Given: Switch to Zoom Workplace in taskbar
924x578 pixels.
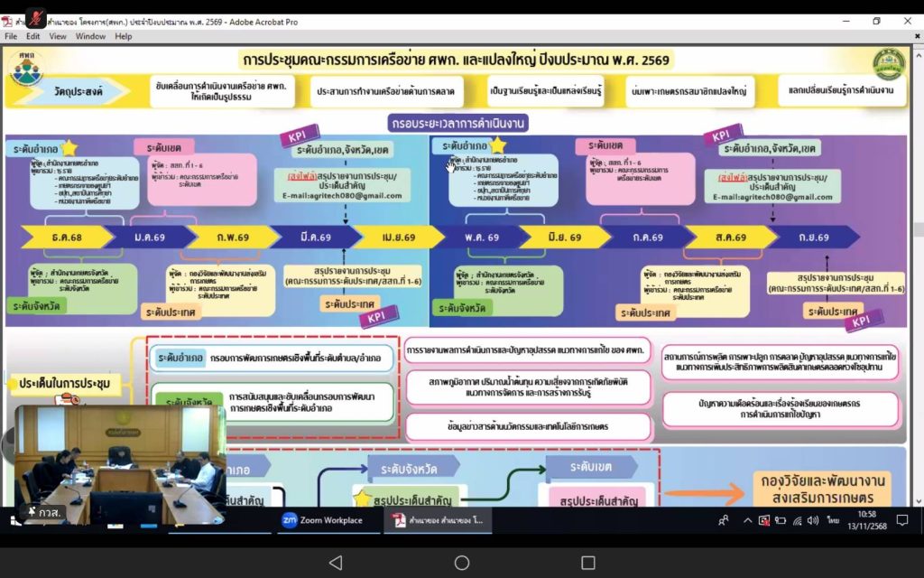Looking at the screenshot, I should click(x=322, y=520).
